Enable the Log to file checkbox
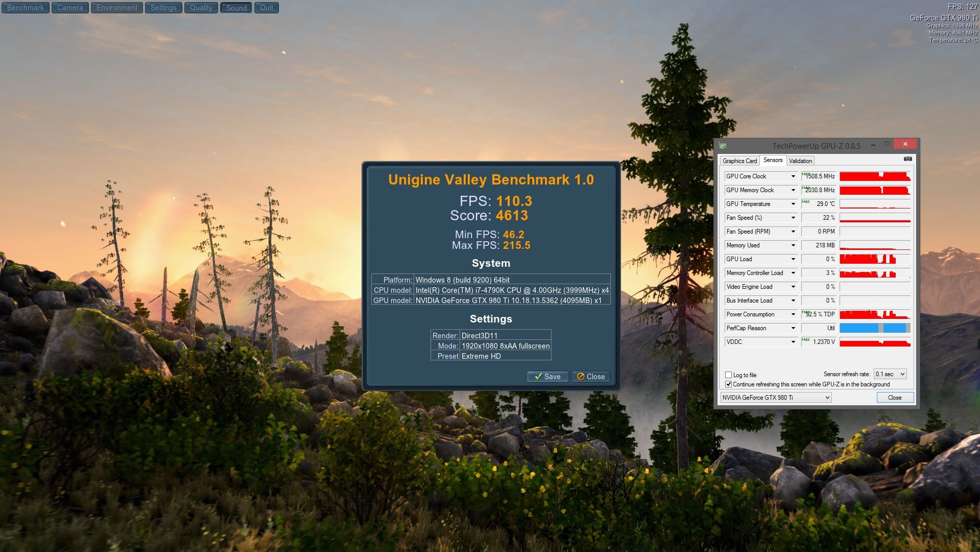The height and width of the screenshot is (552, 980). [x=729, y=375]
